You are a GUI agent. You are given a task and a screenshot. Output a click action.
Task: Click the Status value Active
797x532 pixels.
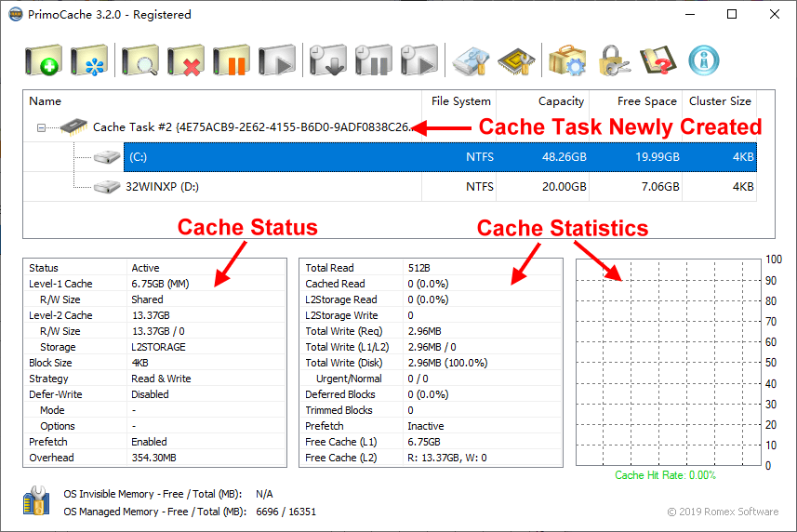point(145,268)
